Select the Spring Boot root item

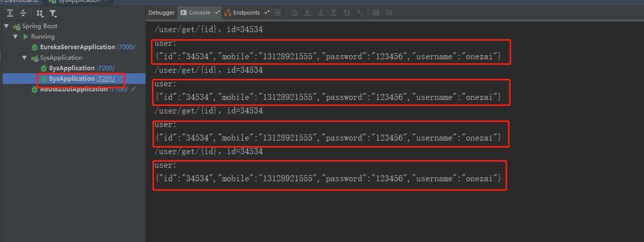point(40,26)
